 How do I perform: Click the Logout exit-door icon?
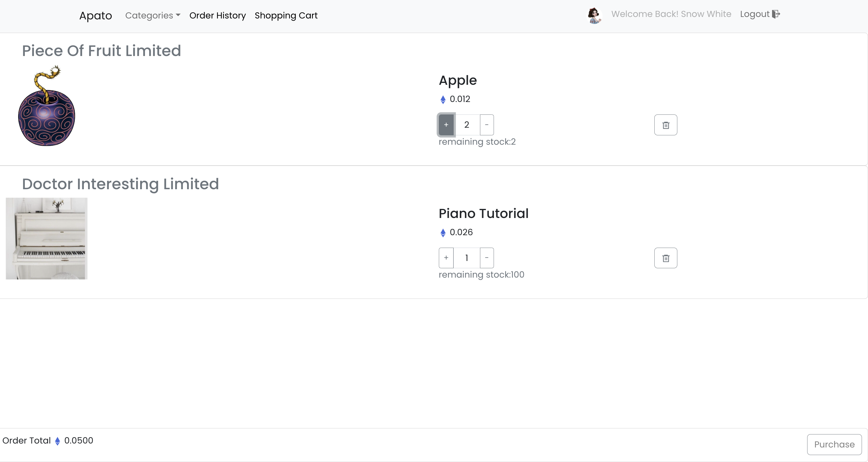click(x=776, y=14)
